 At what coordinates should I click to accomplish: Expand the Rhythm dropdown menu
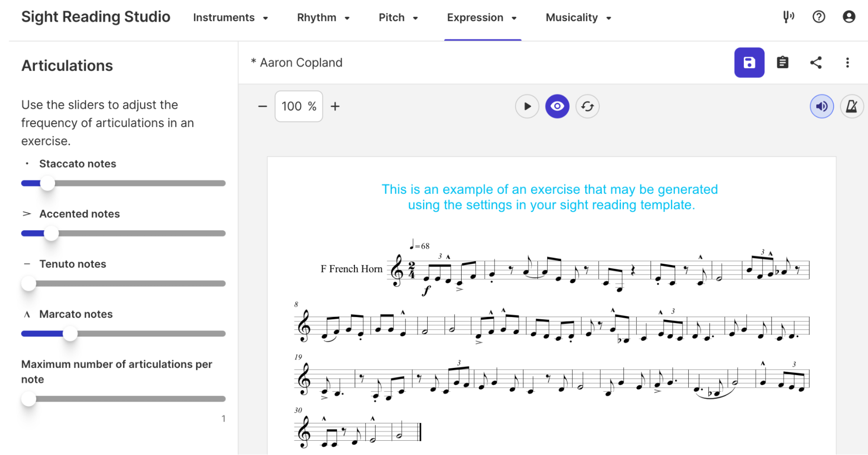[x=323, y=18]
